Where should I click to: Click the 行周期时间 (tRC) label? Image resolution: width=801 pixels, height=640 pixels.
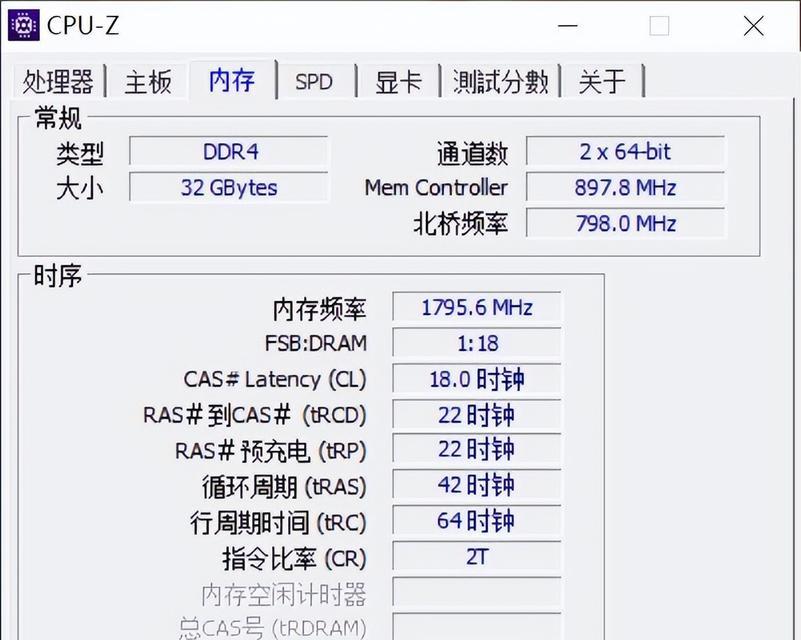point(278,523)
